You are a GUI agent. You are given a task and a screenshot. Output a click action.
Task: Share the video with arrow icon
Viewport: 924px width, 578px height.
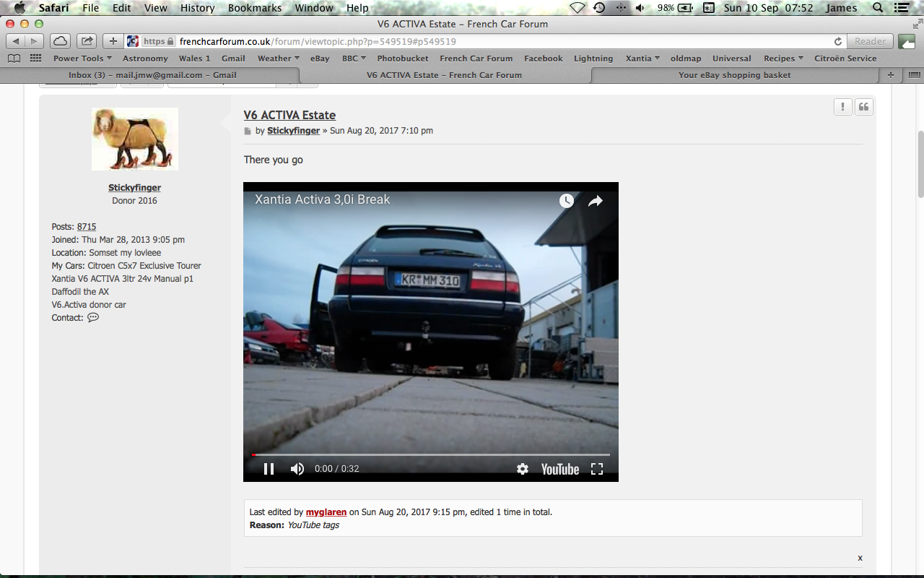click(x=595, y=201)
